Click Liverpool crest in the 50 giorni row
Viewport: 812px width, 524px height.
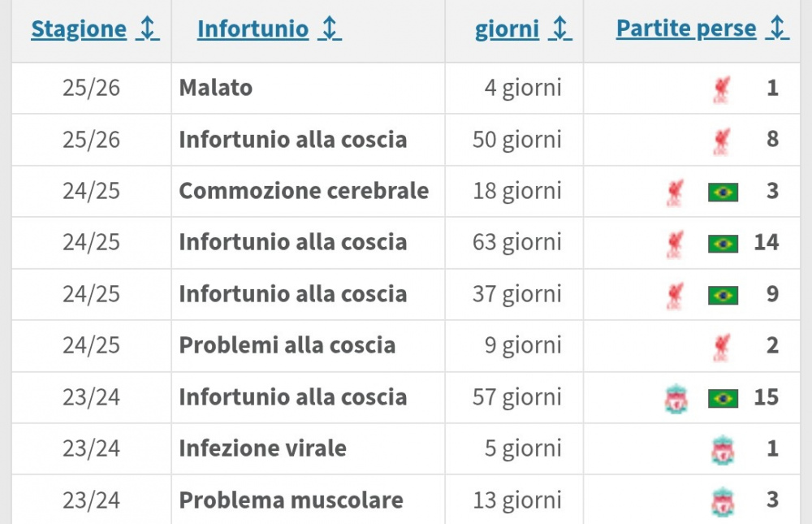click(x=721, y=140)
